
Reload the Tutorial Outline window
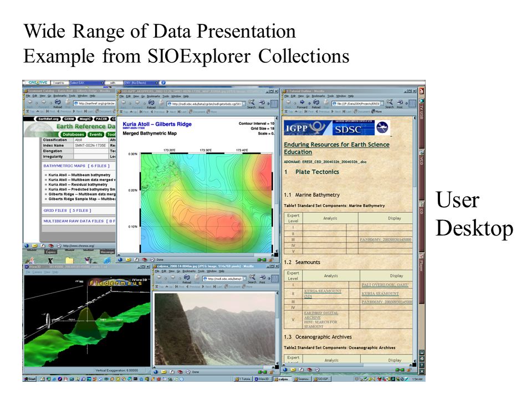click(316, 103)
